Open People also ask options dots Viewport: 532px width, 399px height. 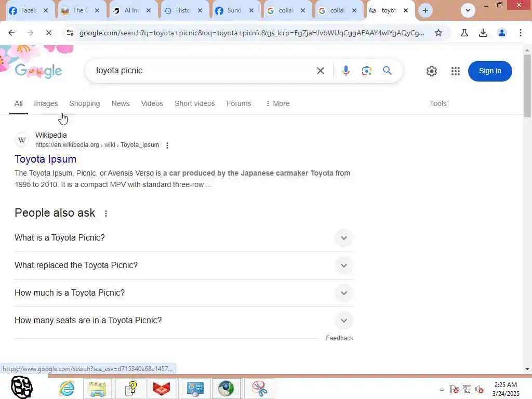[106, 214]
